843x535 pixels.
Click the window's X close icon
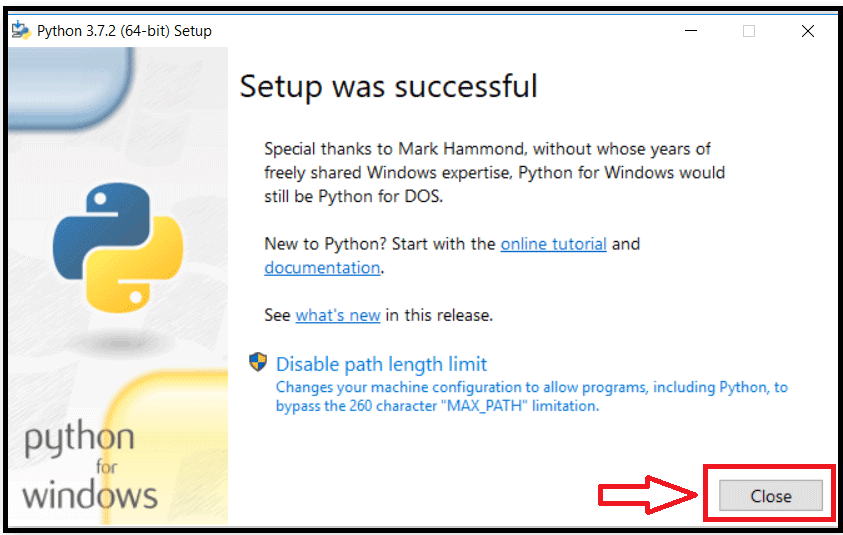pos(807,31)
